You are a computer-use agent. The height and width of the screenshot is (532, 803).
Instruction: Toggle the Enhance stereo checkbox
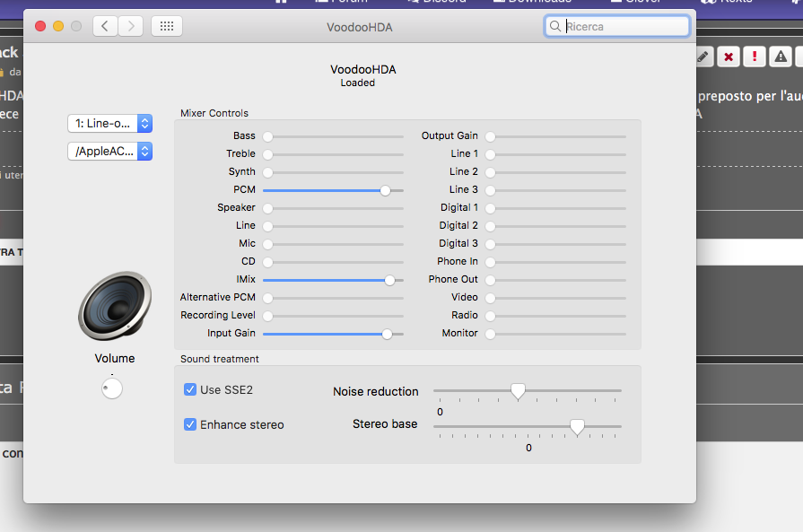pyautogui.click(x=190, y=424)
